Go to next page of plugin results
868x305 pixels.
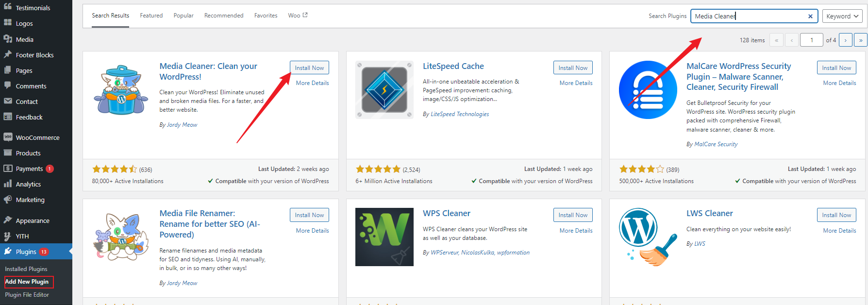[x=845, y=40]
